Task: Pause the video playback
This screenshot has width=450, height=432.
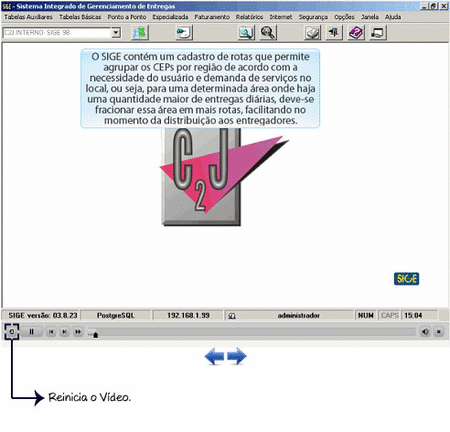Action: [x=31, y=332]
